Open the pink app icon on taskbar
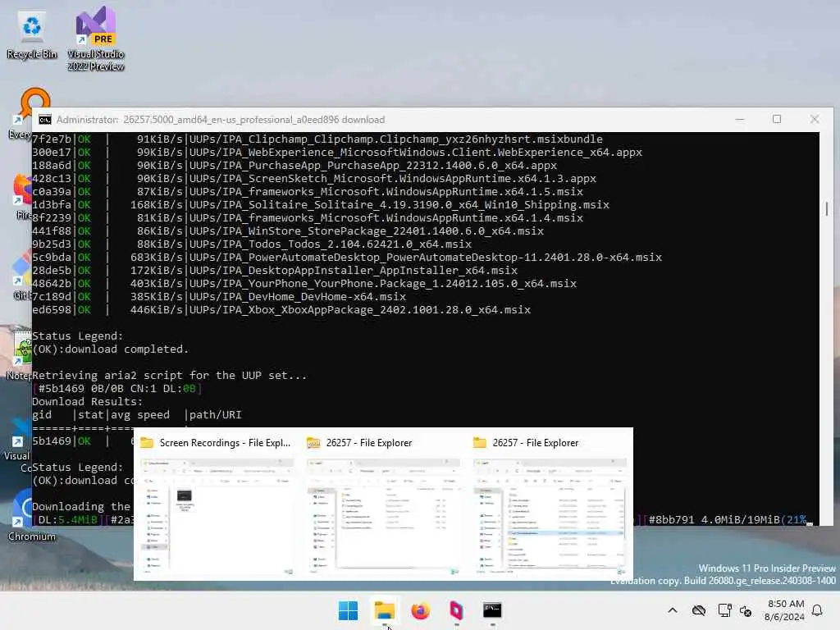 point(456,610)
